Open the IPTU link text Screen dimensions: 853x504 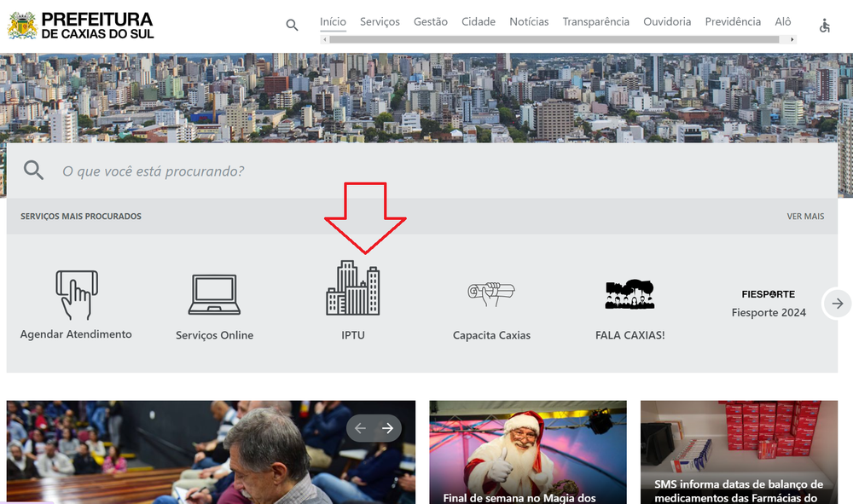tap(353, 335)
